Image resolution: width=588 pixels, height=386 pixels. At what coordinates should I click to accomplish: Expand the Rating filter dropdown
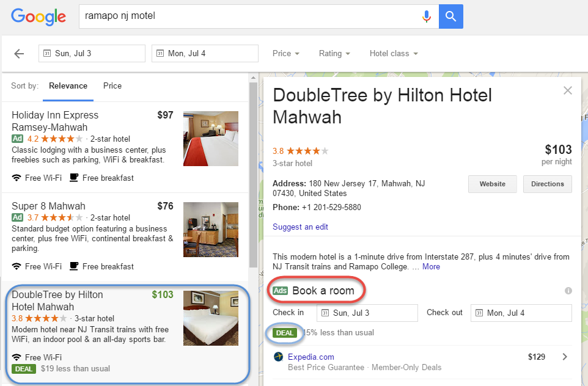click(334, 54)
